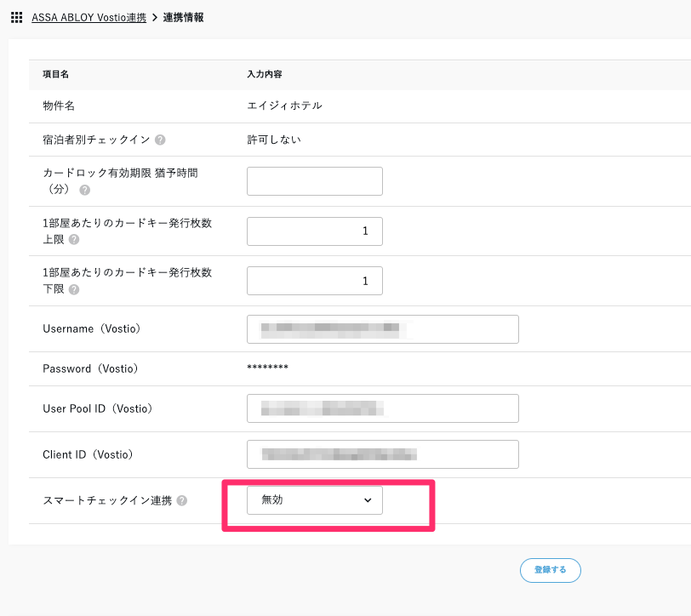
Task: Show help for カードロック有効期限 猶予時間
Action: 84,190
